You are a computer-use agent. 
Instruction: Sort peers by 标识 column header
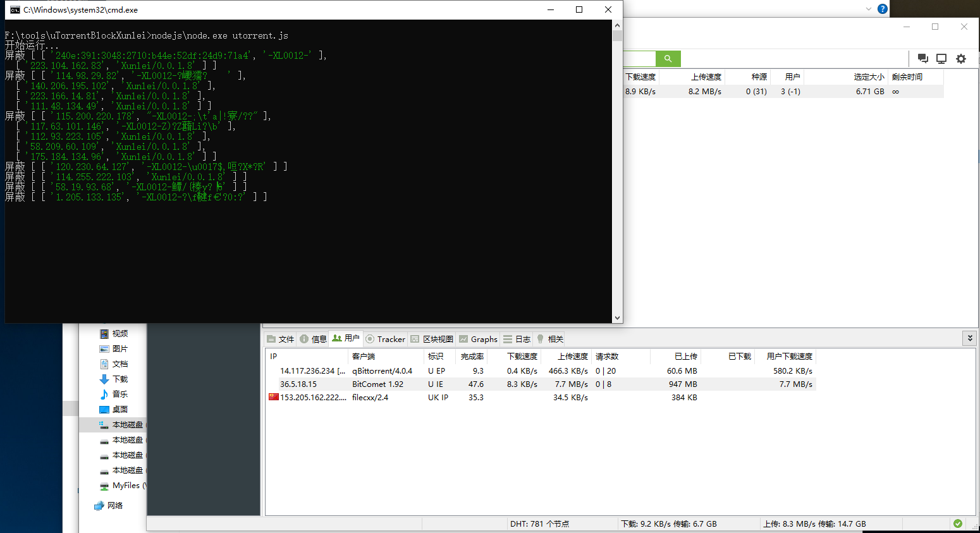coord(439,357)
